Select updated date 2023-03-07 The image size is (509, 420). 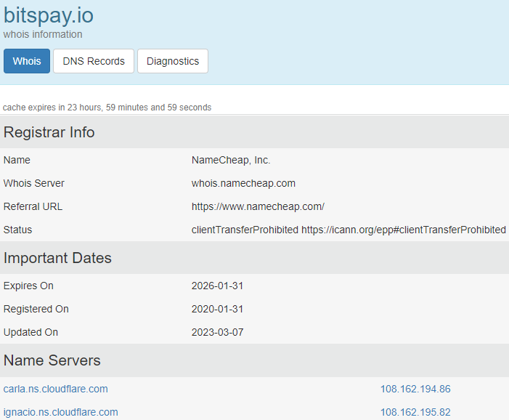[217, 332]
